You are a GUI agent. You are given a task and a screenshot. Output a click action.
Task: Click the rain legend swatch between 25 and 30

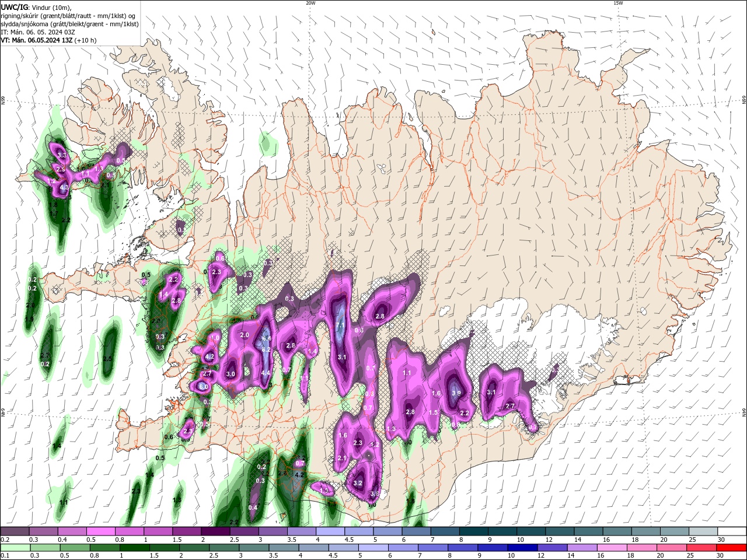[701, 548]
